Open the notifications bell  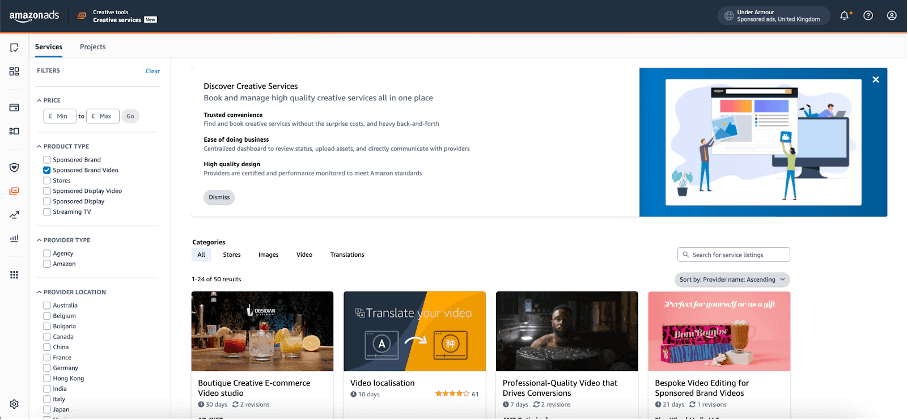[x=845, y=16]
